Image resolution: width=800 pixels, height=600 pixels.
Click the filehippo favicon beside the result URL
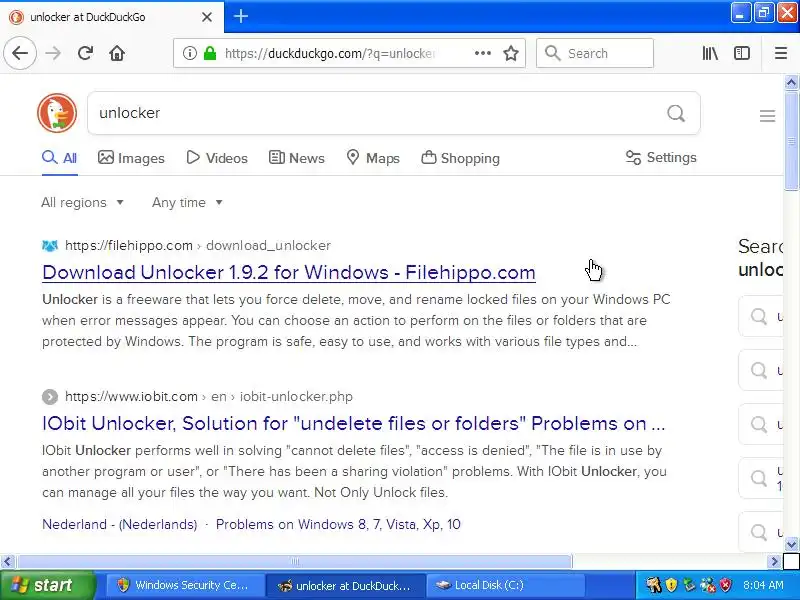point(49,246)
